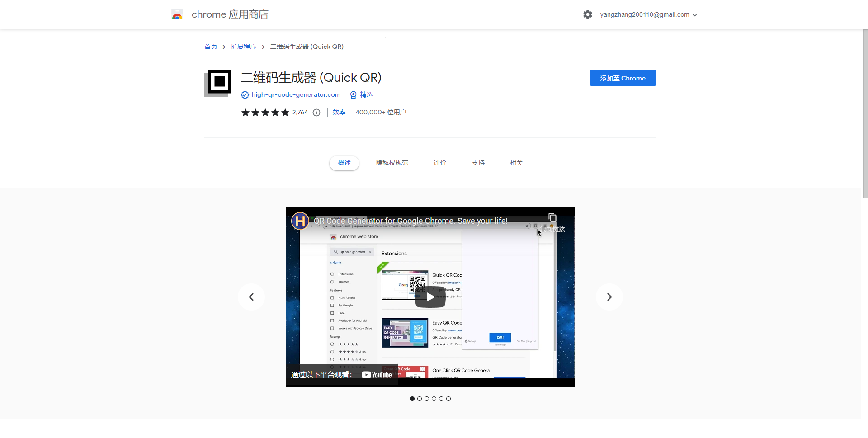Play the YouTube video
Image resolution: width=868 pixels, height=438 pixels.
[x=430, y=297]
